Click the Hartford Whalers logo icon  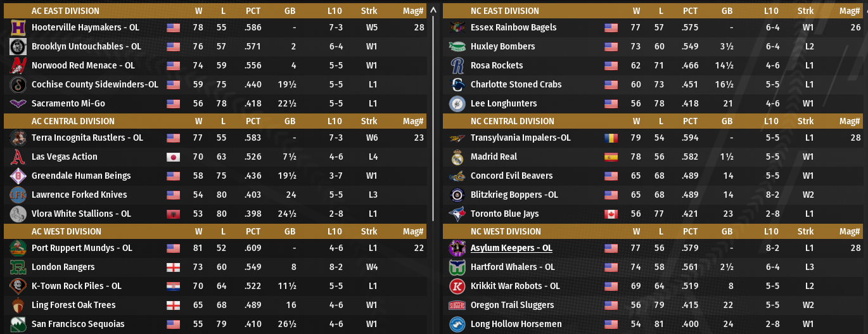[457, 267]
